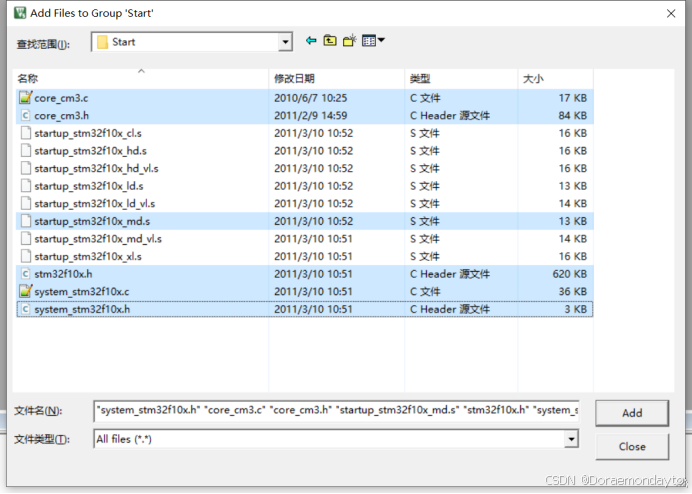The height and width of the screenshot is (494, 692).
Task: Click the 620 KB size cell
Action: pyautogui.click(x=569, y=274)
